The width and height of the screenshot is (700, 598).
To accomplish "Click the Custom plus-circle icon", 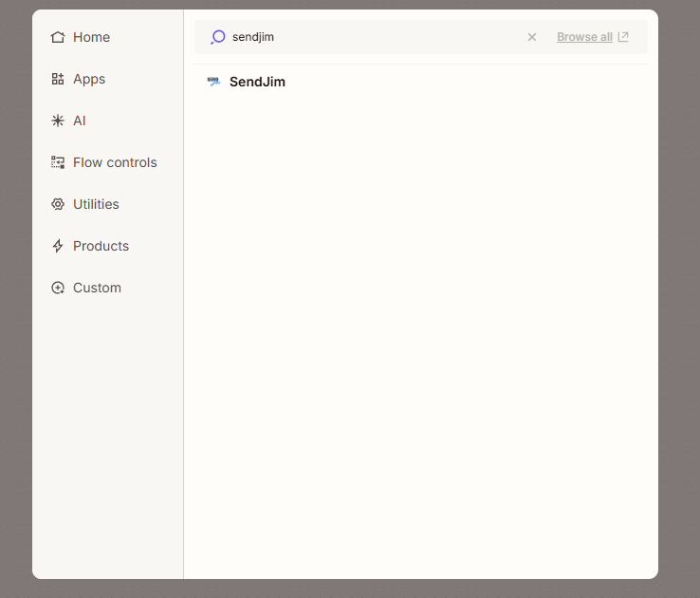I will click(x=58, y=288).
